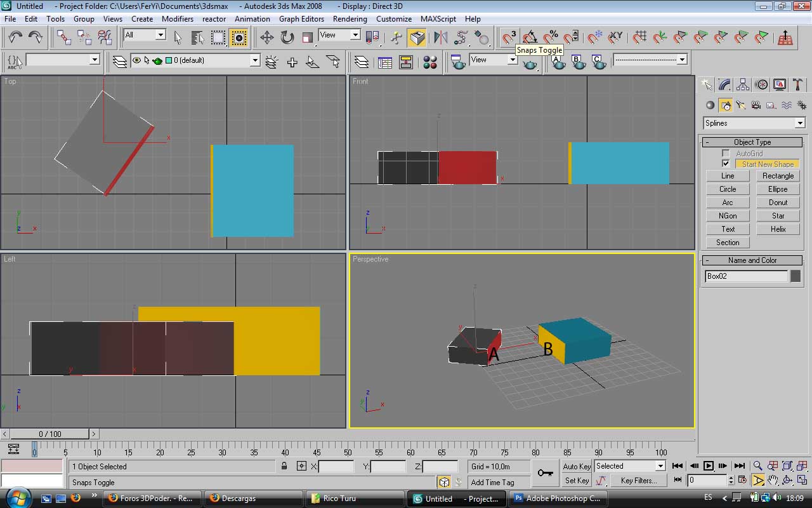Click the Zoom Extents All icon
Viewport: 812px width, 508px height.
(802, 467)
